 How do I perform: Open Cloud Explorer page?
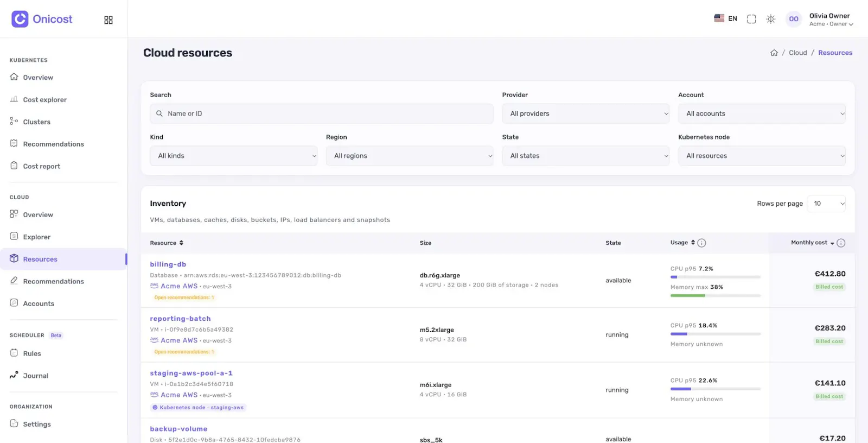pyautogui.click(x=36, y=237)
